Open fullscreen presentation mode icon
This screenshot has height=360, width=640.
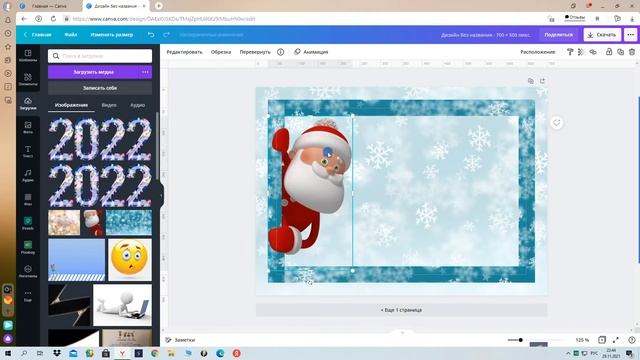[x=616, y=340]
